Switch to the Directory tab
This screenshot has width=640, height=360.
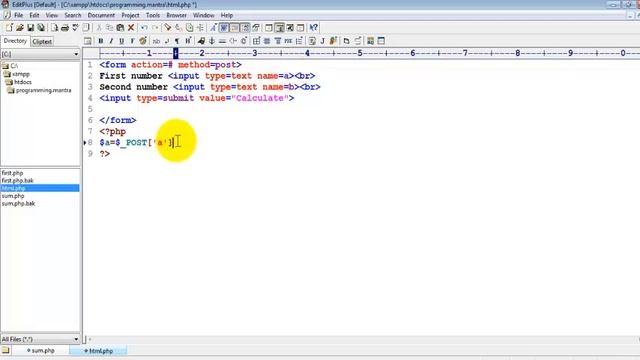15,41
